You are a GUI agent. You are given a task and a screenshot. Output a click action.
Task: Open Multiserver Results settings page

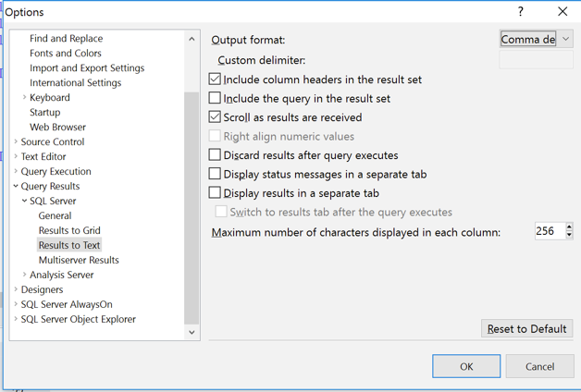pyautogui.click(x=79, y=260)
